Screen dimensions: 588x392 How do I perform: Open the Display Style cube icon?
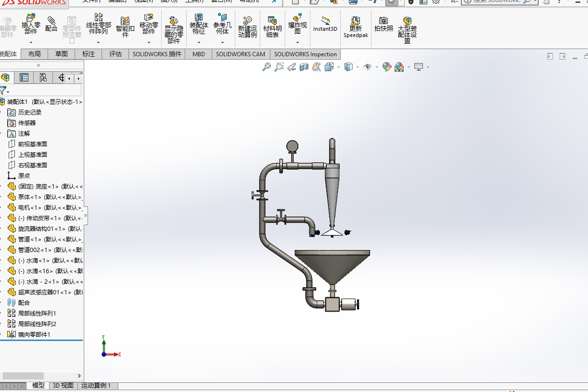(348, 67)
